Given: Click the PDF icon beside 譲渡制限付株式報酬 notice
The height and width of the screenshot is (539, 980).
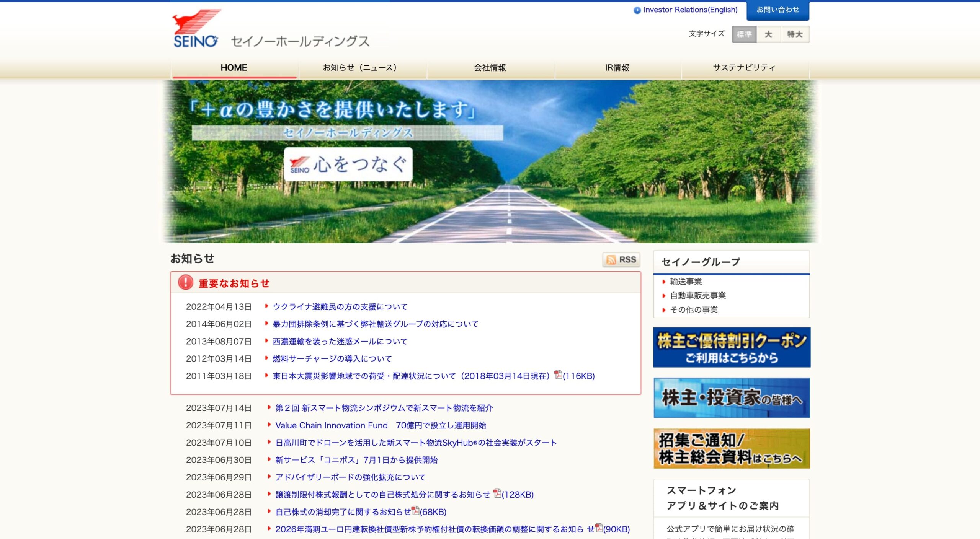Looking at the screenshot, I should [x=497, y=493].
